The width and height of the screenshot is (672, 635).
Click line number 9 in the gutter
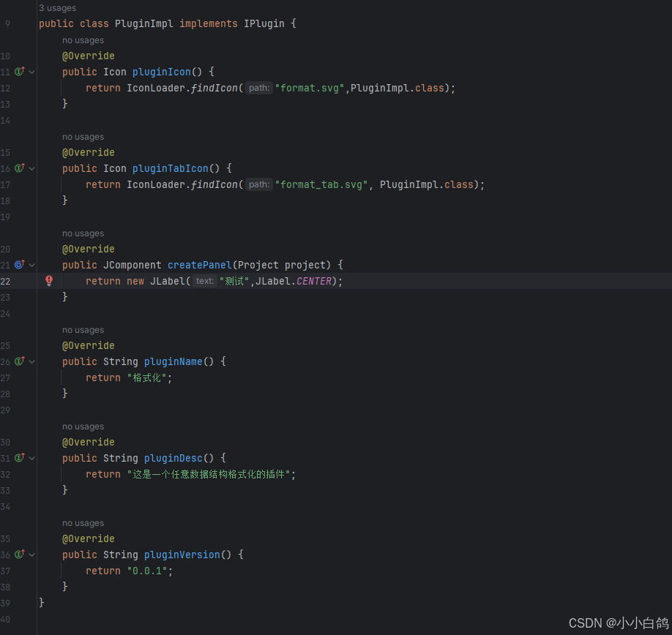[x=8, y=24]
